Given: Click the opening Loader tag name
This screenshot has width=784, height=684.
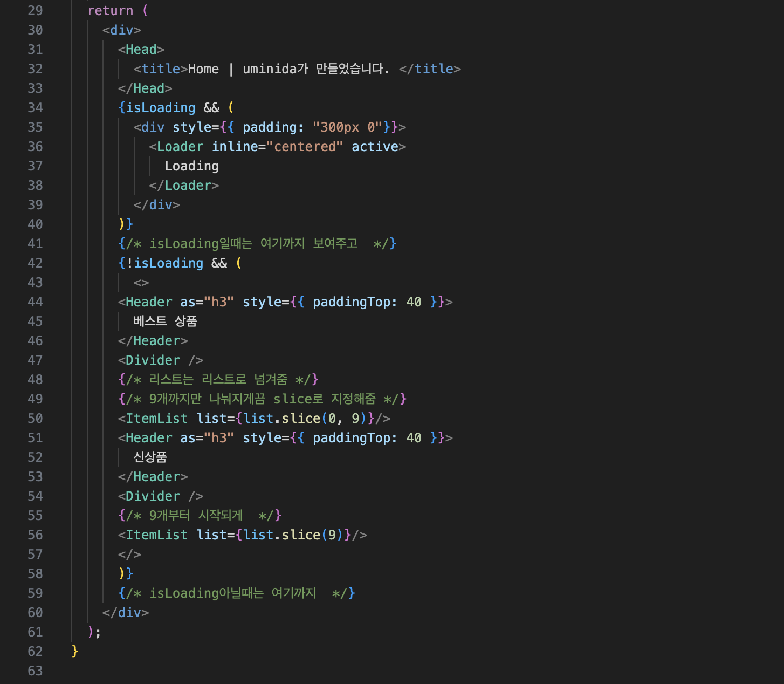Looking at the screenshot, I should click(180, 147).
